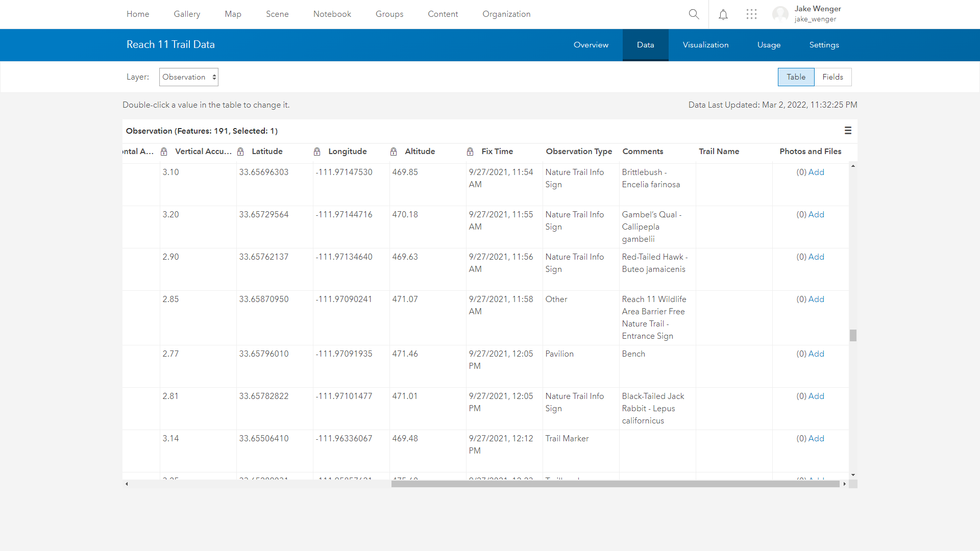Viewport: 980px width, 551px height.
Task: Sort by Observation Type column header
Action: coord(579,152)
